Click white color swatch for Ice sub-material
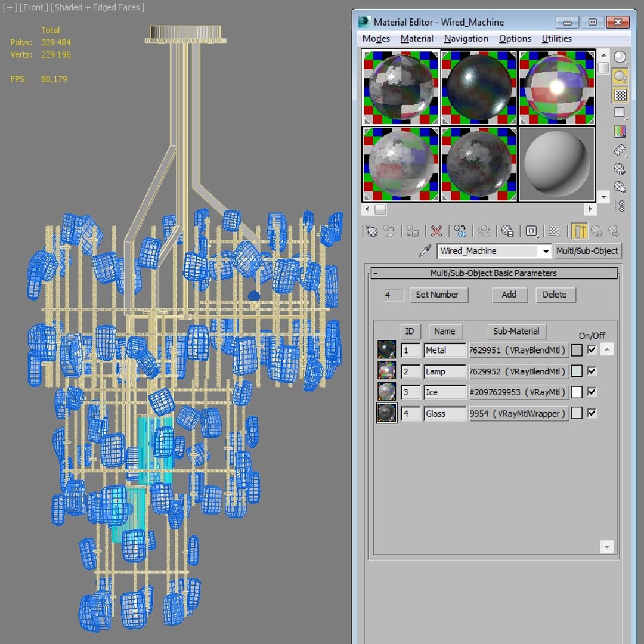Image resolution: width=644 pixels, height=644 pixels. (x=577, y=392)
